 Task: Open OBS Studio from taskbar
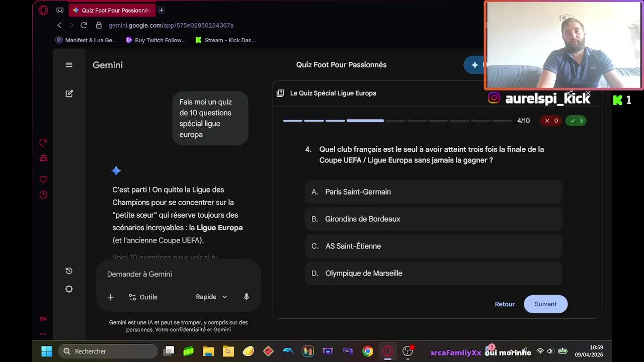(x=408, y=351)
